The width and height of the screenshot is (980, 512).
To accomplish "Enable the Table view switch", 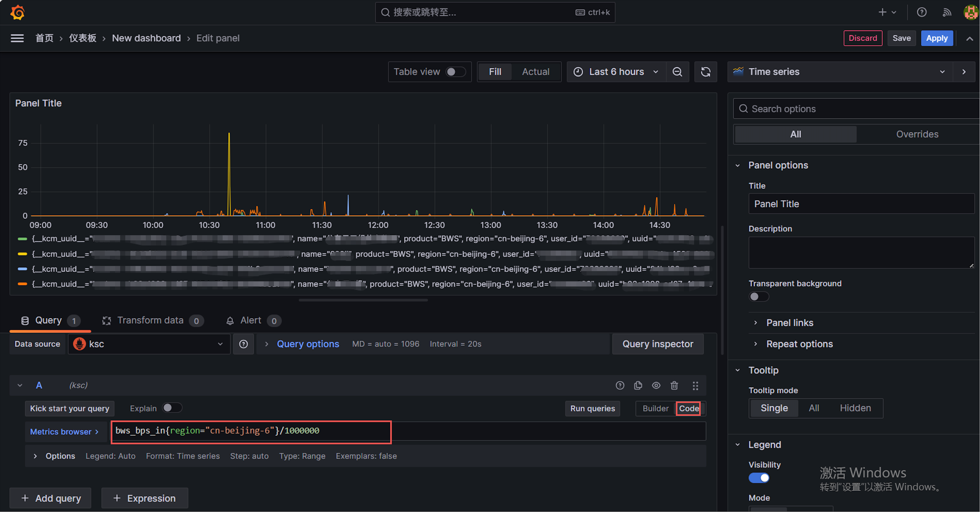I will [x=455, y=72].
